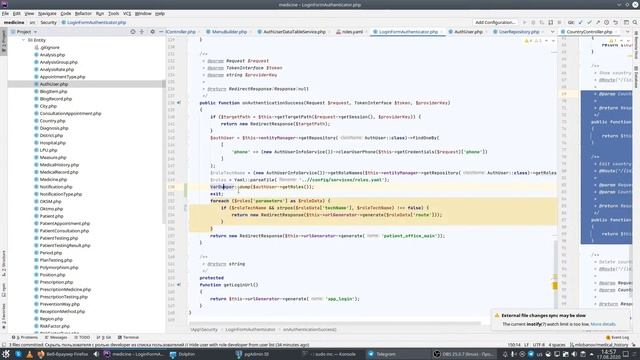Click the LF line separator in status bar
Screen dimensions: 640x360
(527, 345)
